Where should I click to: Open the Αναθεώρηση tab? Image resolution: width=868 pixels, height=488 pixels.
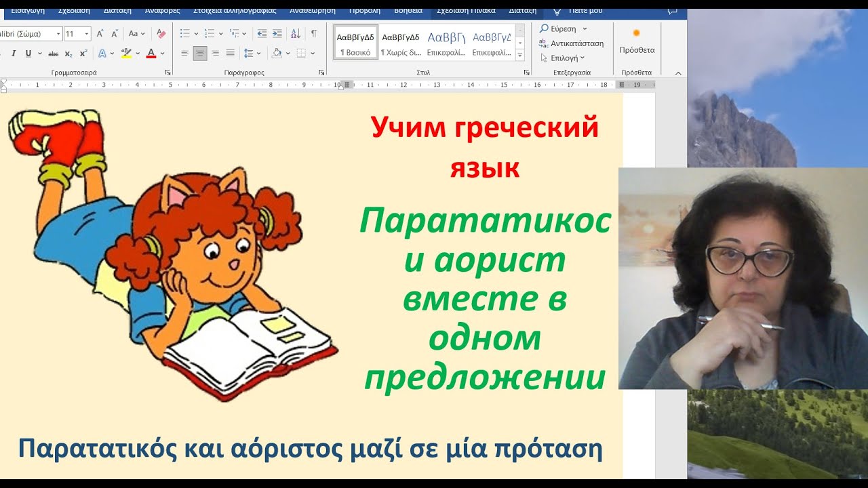pyautogui.click(x=313, y=11)
